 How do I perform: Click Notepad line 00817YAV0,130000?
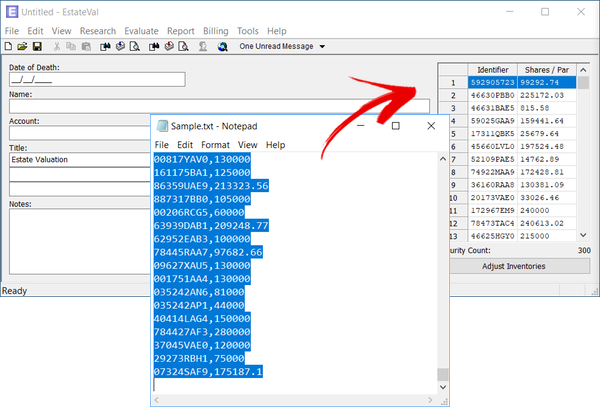tap(202, 159)
